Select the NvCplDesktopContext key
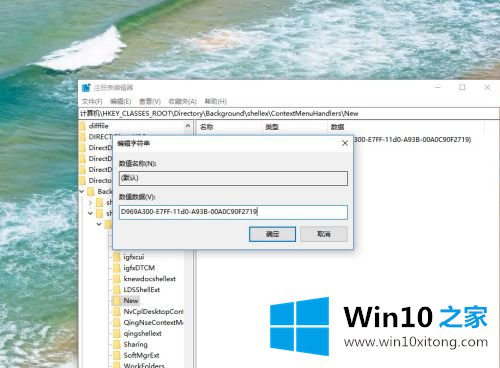Screen dimensions: 500x368 [153, 312]
